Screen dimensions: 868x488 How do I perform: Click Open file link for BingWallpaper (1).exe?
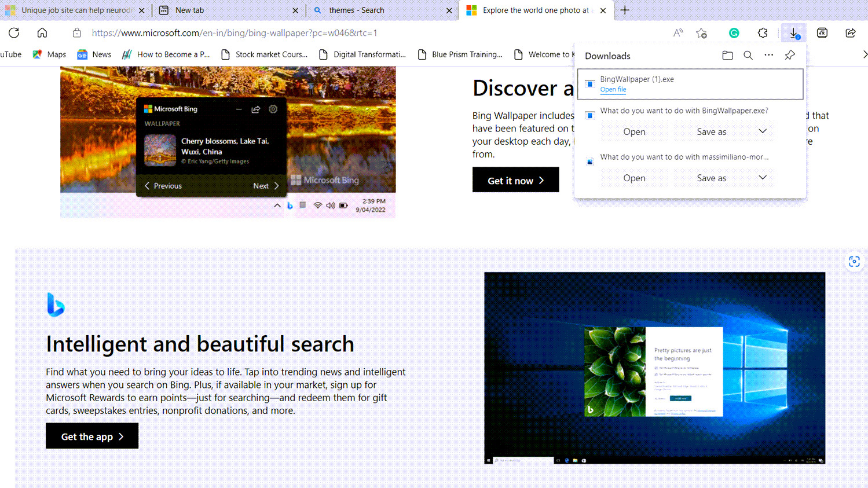(x=613, y=90)
